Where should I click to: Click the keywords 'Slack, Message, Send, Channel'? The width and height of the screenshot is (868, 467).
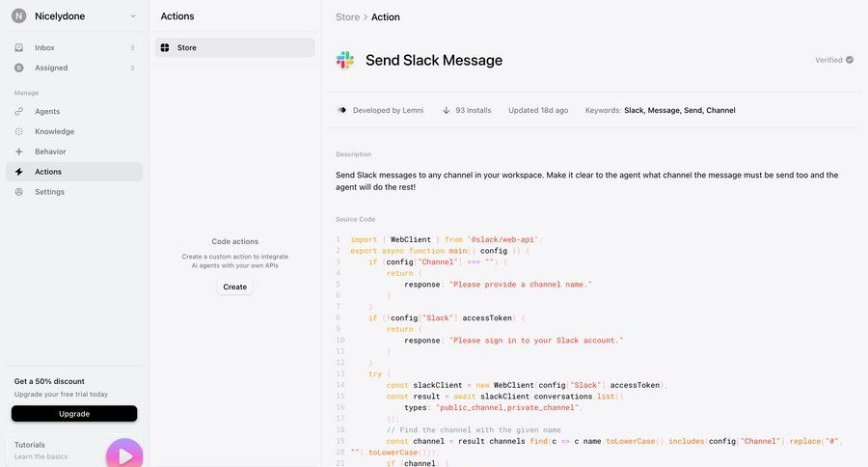pyautogui.click(x=680, y=110)
